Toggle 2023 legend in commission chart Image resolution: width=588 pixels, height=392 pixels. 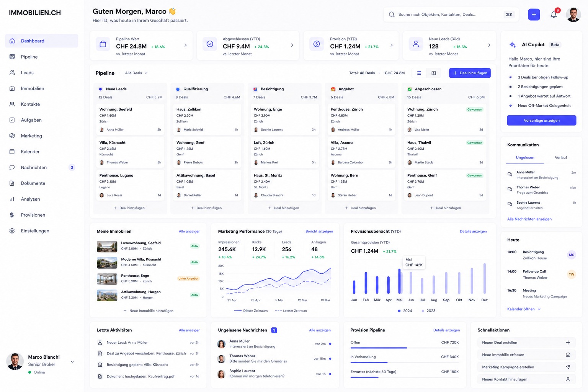click(x=428, y=311)
